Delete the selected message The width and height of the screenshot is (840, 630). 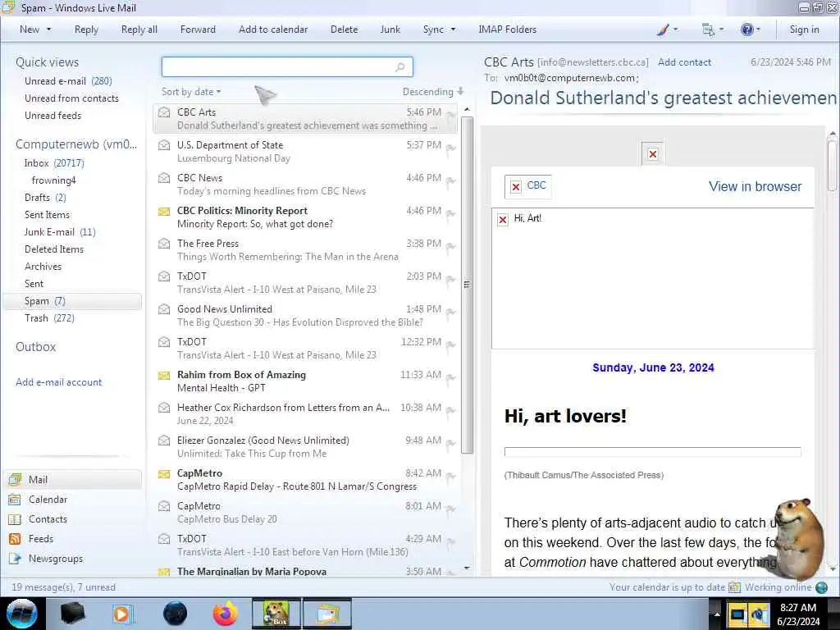(344, 30)
